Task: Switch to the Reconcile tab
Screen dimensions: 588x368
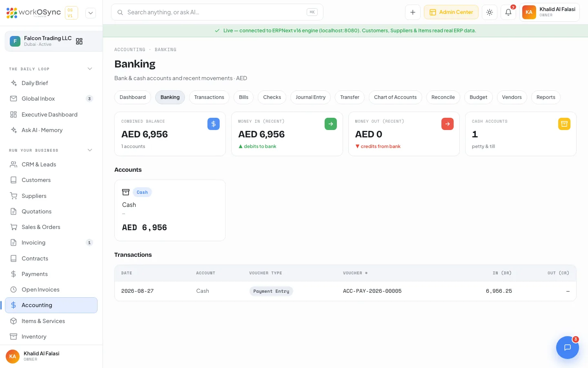Action: tap(443, 97)
